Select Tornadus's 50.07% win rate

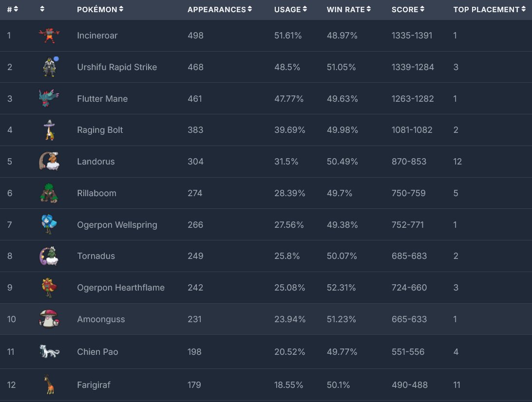pyautogui.click(x=342, y=256)
